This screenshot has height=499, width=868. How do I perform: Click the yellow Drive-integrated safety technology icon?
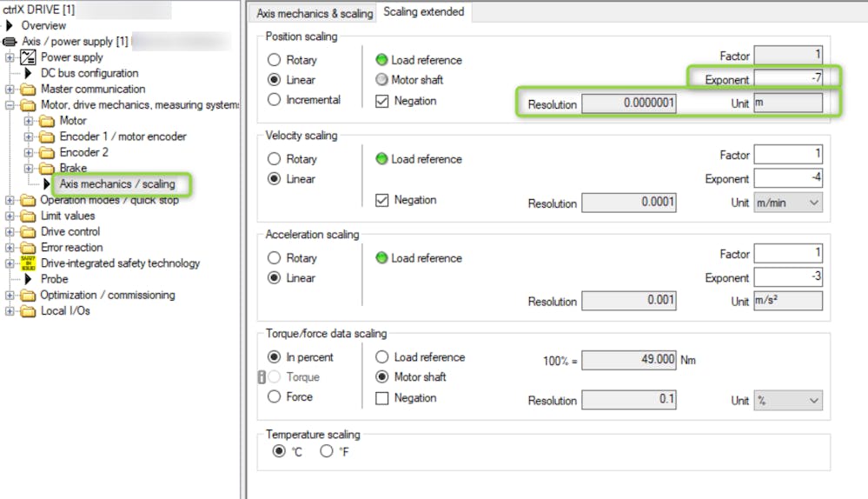tap(28, 263)
